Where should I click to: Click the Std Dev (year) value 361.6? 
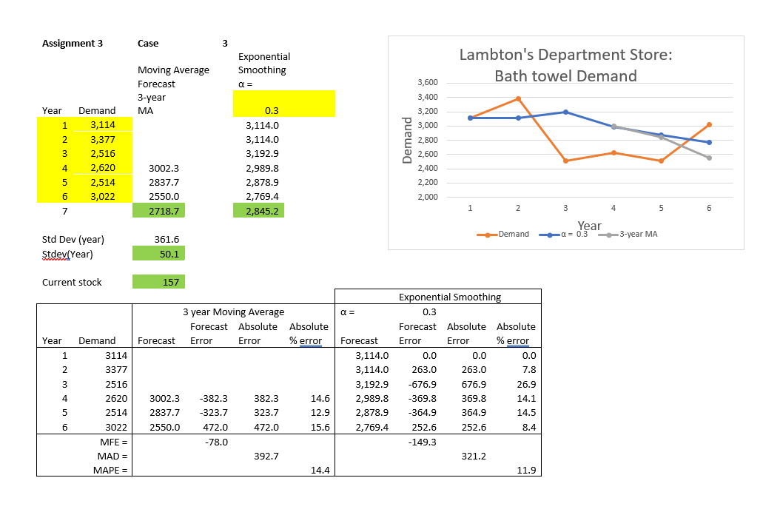tap(167, 239)
